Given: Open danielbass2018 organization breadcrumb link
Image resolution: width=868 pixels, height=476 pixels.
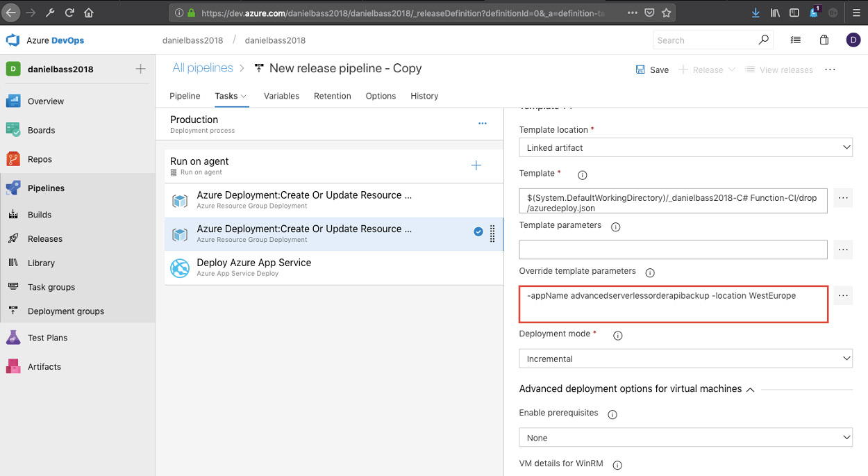Looking at the screenshot, I should pos(192,40).
